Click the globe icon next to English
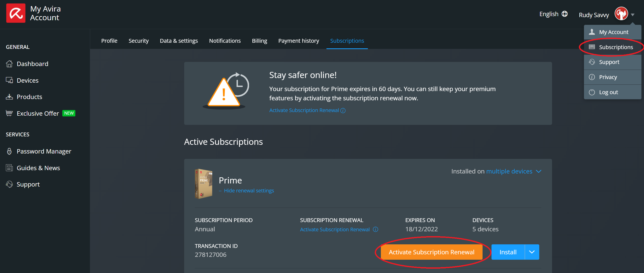This screenshot has height=273, width=644. (565, 14)
